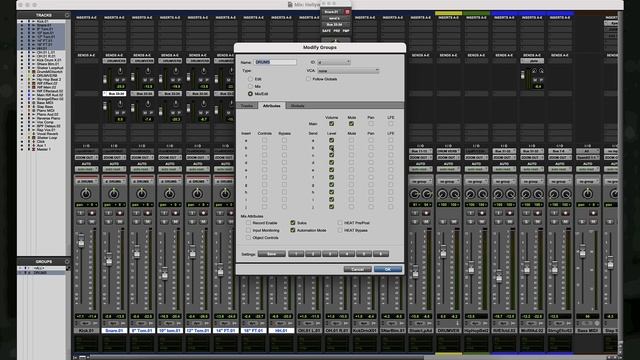This screenshot has height=360, width=640.
Task: Select the Mix group type radio
Action: (250, 87)
